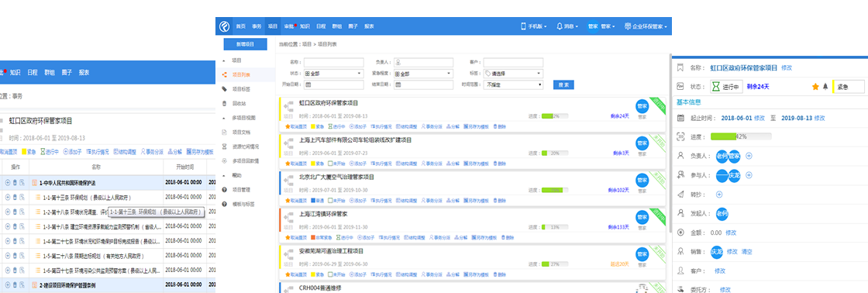Viewport: 868px width, 293px height.
Task: Click the 进行中 status button in detail panel
Action: click(727, 86)
